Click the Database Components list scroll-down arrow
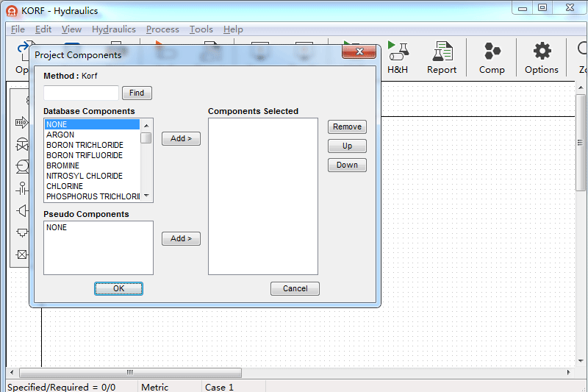The image size is (588, 392). pos(146,196)
